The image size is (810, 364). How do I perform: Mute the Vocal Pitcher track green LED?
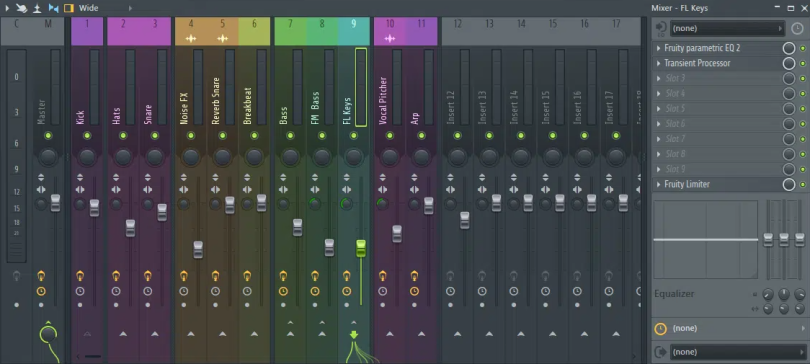click(x=390, y=135)
